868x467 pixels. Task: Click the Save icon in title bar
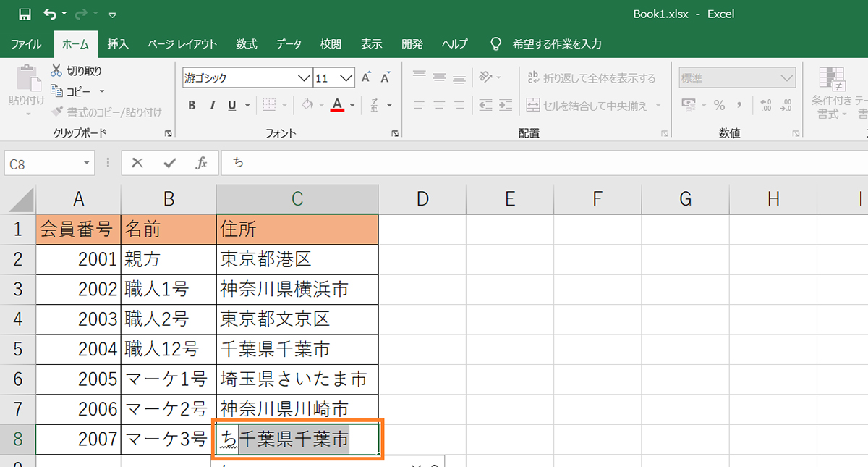(25, 14)
